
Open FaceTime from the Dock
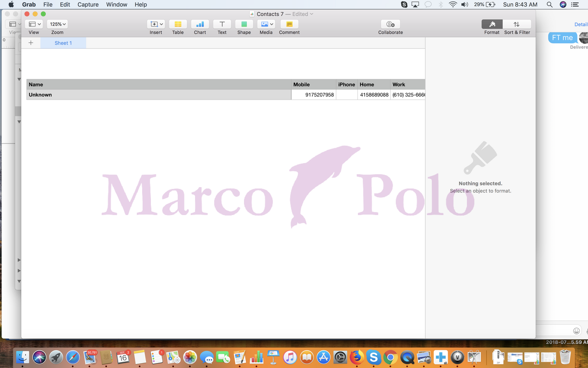223,357
